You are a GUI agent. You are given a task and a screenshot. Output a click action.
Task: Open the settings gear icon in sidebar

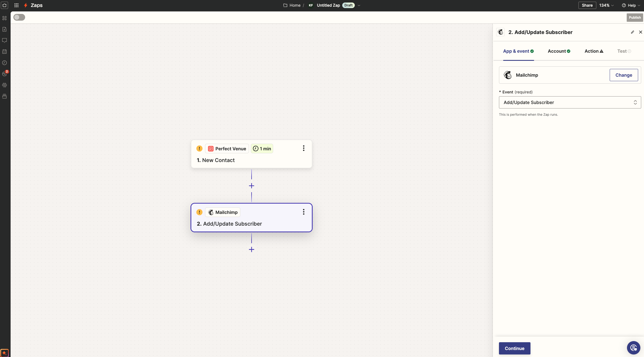coord(4,85)
